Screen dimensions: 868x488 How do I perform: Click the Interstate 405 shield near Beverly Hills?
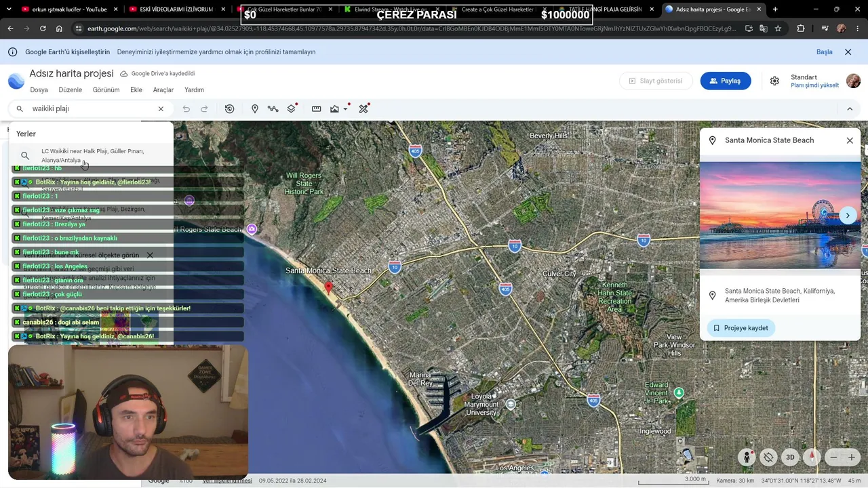[x=415, y=150]
